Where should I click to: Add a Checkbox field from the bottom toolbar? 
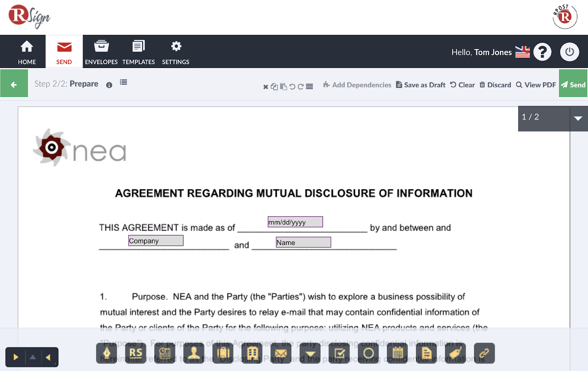coord(339,353)
